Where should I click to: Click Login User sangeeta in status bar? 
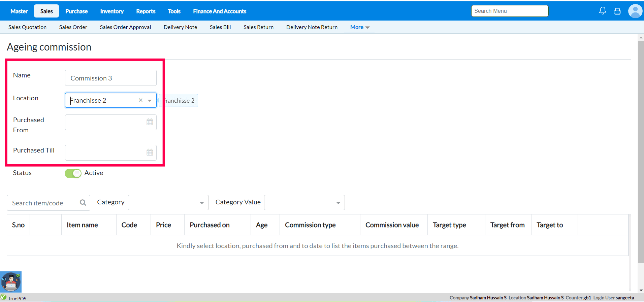pos(613,298)
